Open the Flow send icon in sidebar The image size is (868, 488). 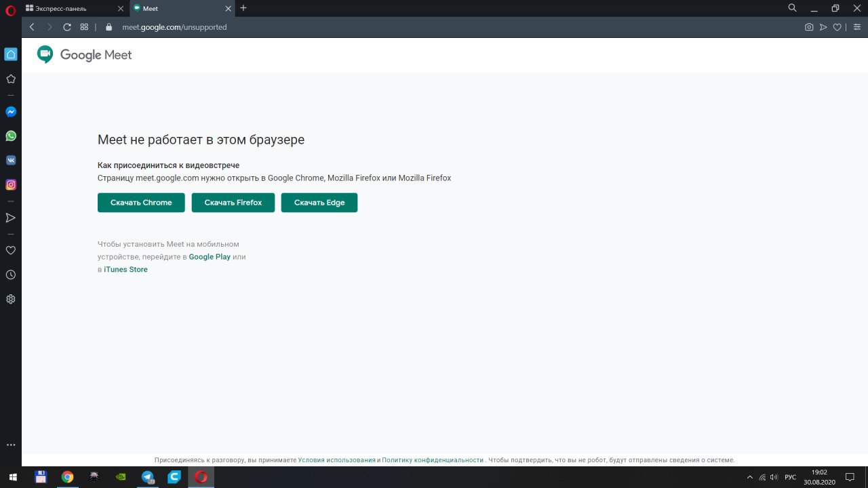pyautogui.click(x=11, y=218)
